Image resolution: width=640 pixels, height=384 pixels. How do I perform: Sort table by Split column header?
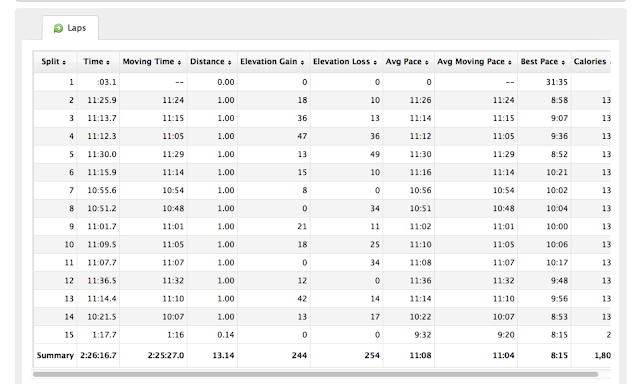(x=53, y=62)
